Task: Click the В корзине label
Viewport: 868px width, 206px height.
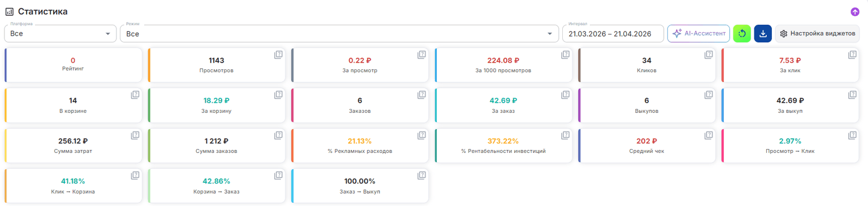Action: tap(73, 111)
